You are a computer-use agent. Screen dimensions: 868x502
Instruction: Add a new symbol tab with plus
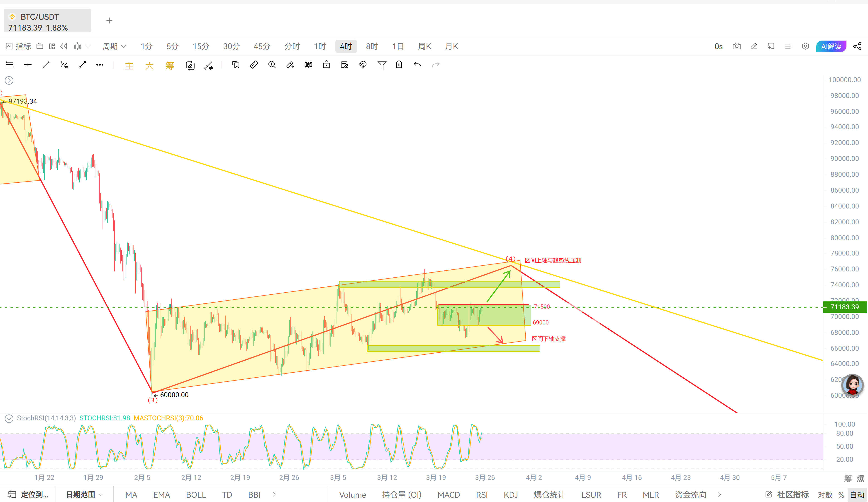tap(109, 21)
